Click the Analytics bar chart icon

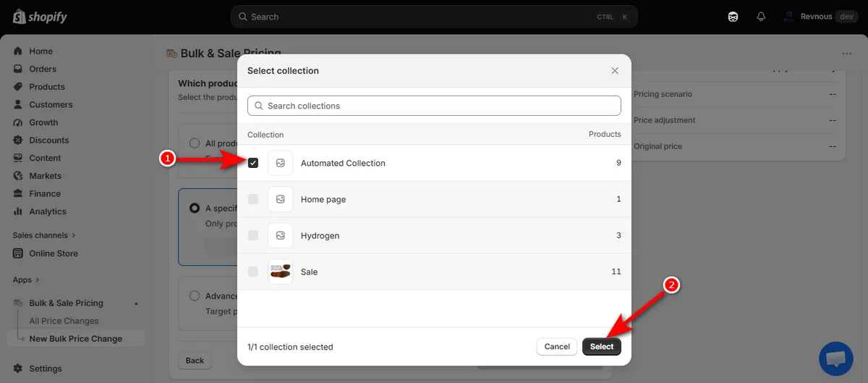pyautogui.click(x=18, y=211)
